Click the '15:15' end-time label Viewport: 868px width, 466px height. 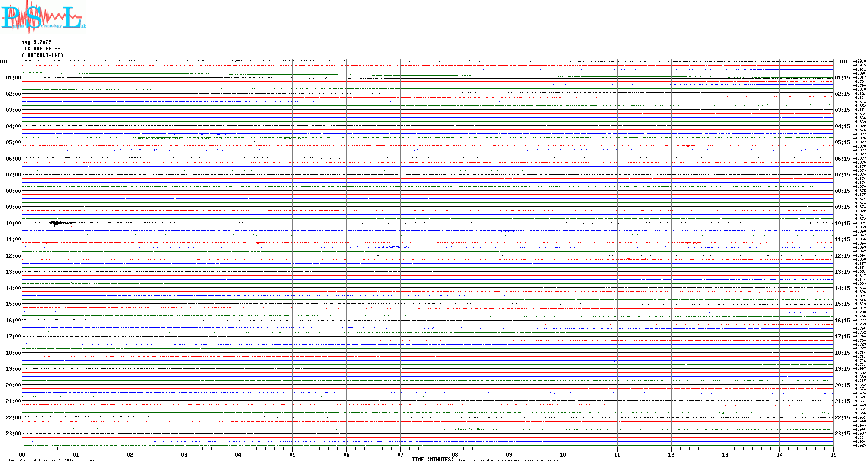point(843,304)
